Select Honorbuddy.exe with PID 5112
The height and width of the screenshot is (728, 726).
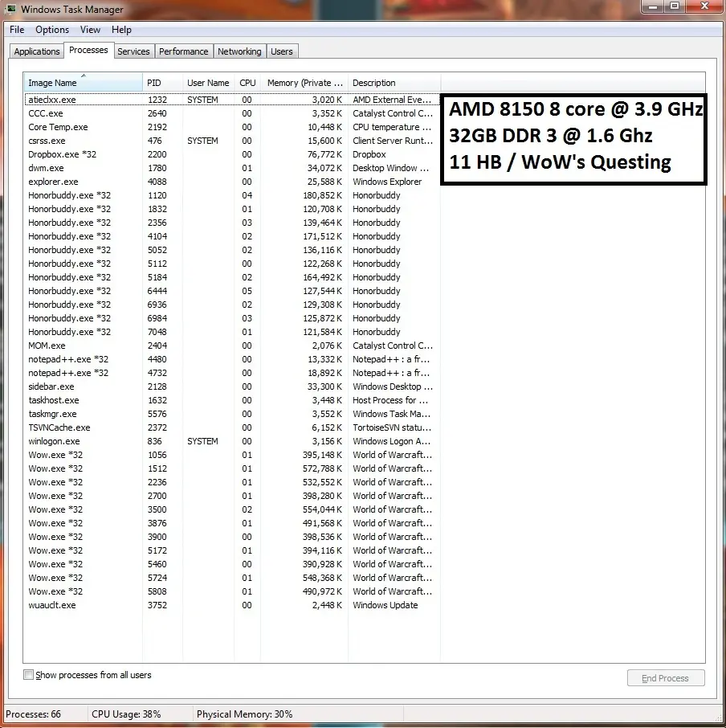tap(231, 264)
